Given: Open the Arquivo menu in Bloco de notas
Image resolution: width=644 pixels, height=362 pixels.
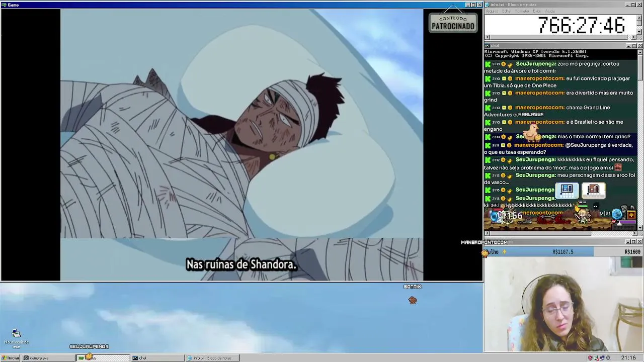Looking at the screenshot, I should pos(492,11).
